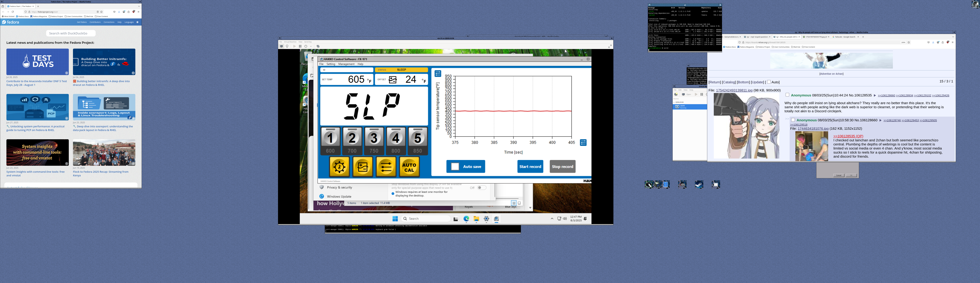
Task: Switch to /sqt/ stupid questions tab
Action: (x=757, y=37)
